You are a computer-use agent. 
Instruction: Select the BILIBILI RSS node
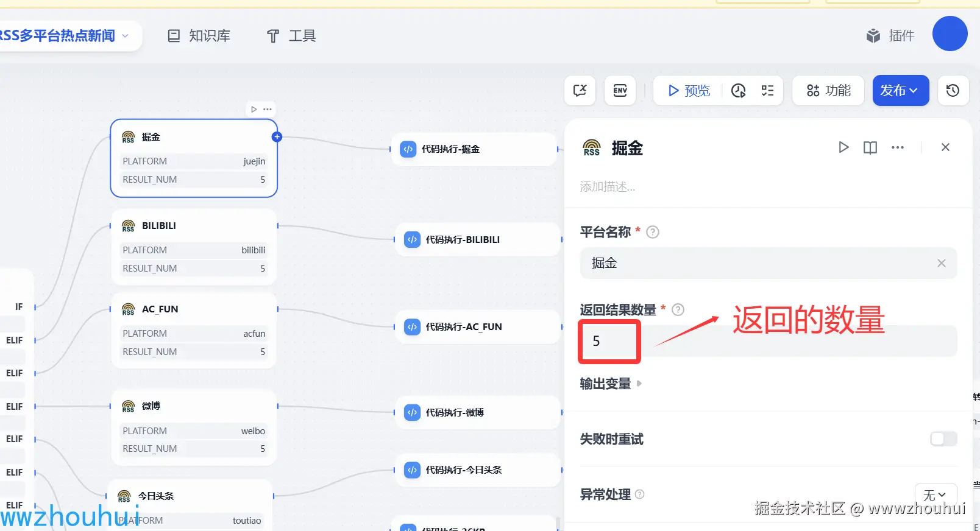[194, 247]
